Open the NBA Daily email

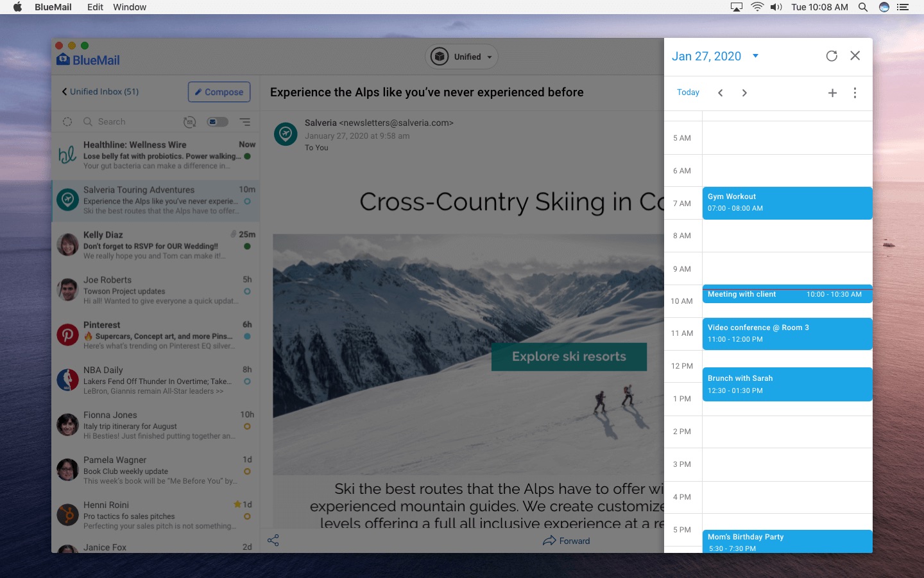tap(155, 380)
